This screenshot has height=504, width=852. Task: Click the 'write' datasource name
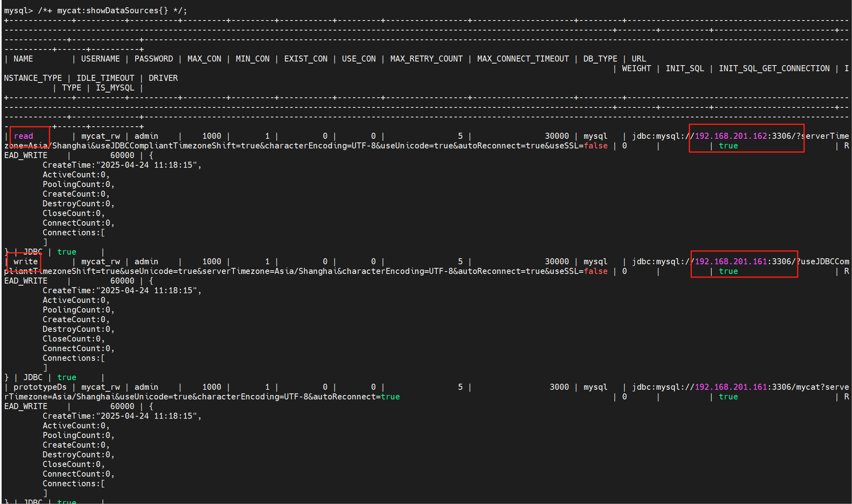26,261
